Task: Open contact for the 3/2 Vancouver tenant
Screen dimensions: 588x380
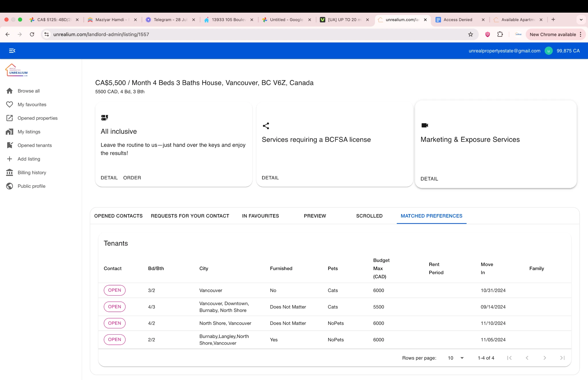Action: click(x=114, y=290)
